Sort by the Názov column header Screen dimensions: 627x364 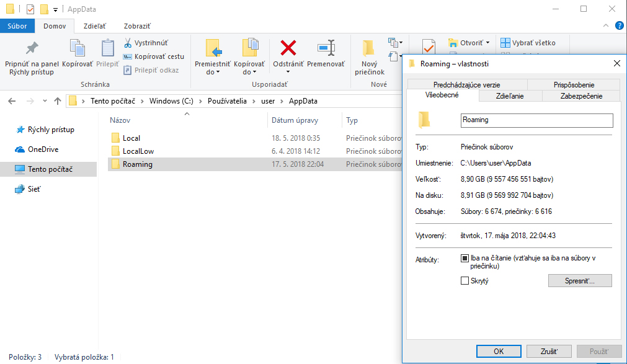tap(120, 120)
